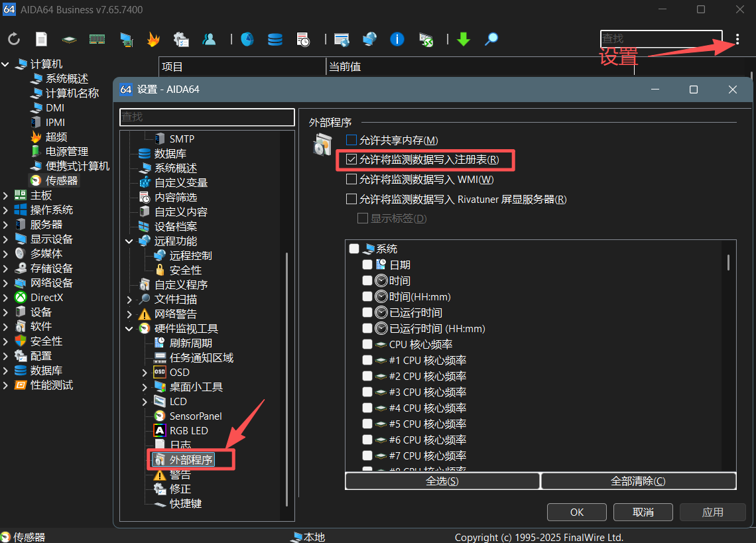
Task: Check the 时间(HH:mm) item checkbox
Action: 367,296
